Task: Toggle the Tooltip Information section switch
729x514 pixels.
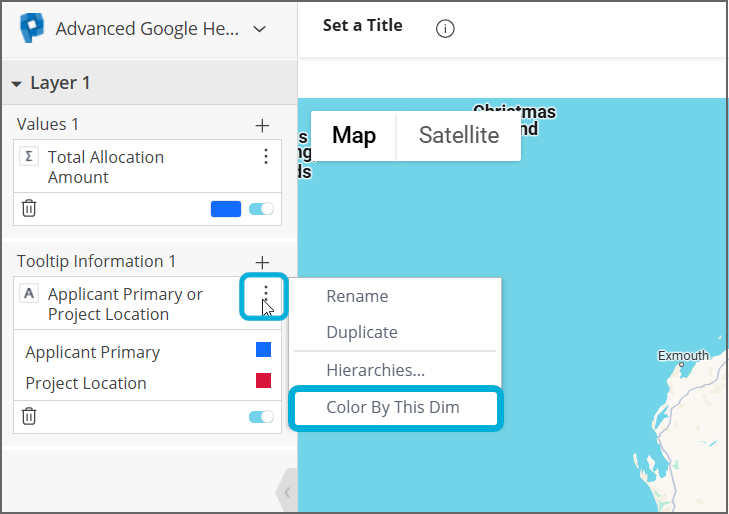Action: pos(261,416)
